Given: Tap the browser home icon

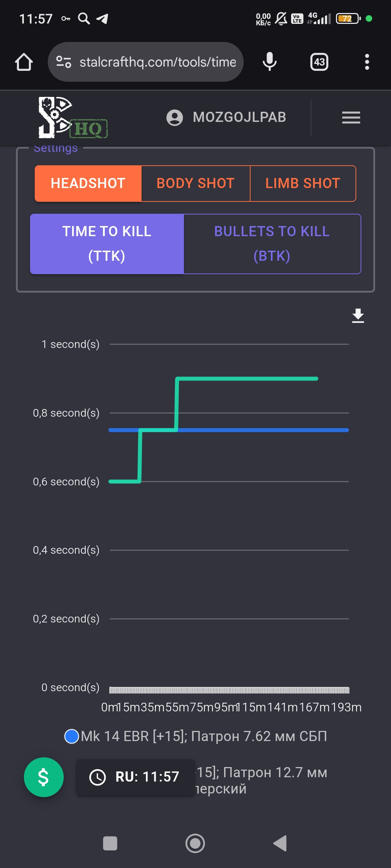Looking at the screenshot, I should click(x=24, y=62).
